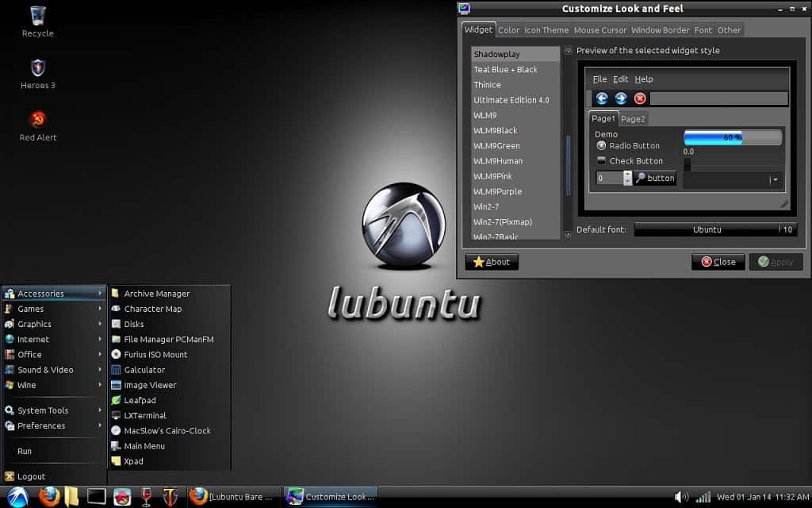Click the forward arrow in widget preview
The height and width of the screenshot is (508, 812).
[x=621, y=98]
